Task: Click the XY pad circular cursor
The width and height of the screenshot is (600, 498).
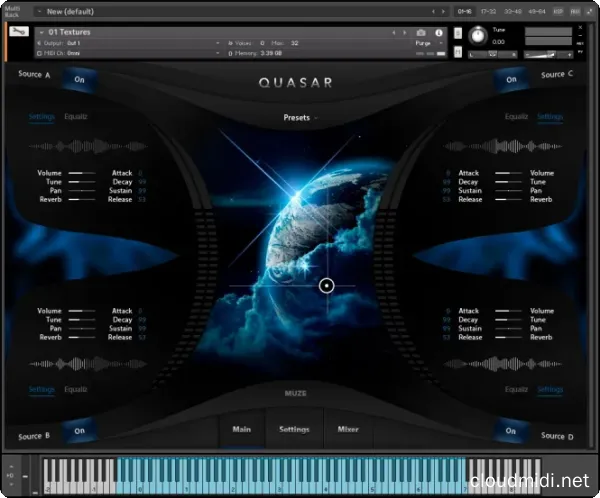Action: point(326,286)
